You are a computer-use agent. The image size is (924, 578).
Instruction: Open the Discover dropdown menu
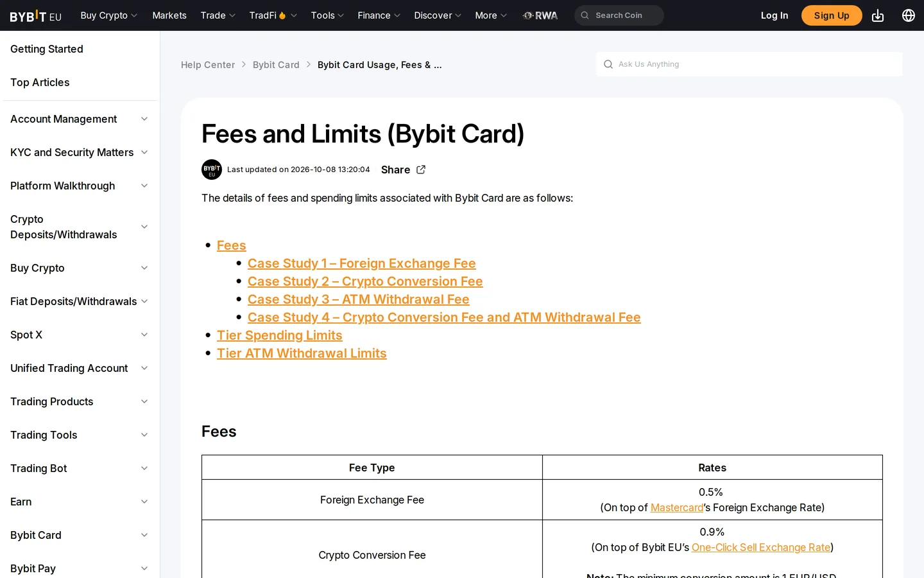pos(438,15)
